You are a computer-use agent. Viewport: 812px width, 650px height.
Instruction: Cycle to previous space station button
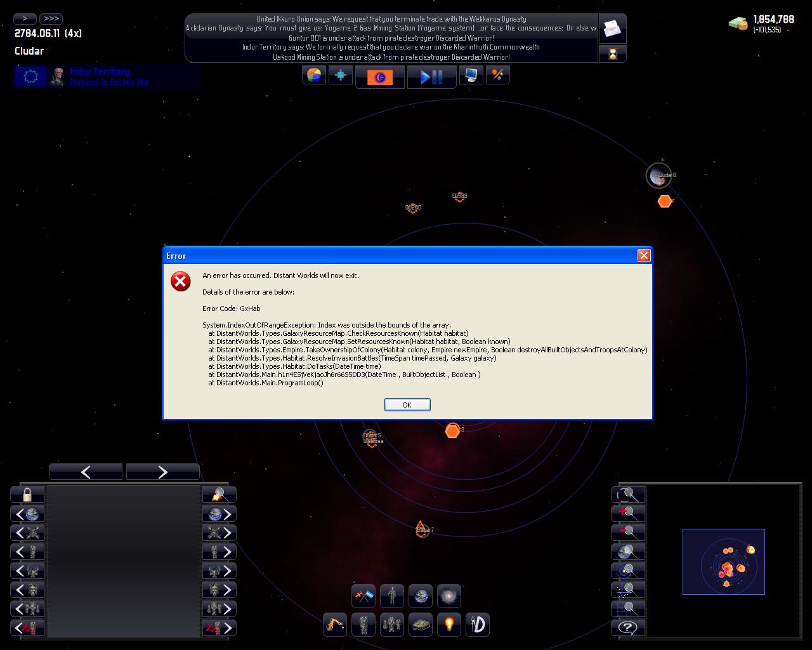tap(27, 533)
